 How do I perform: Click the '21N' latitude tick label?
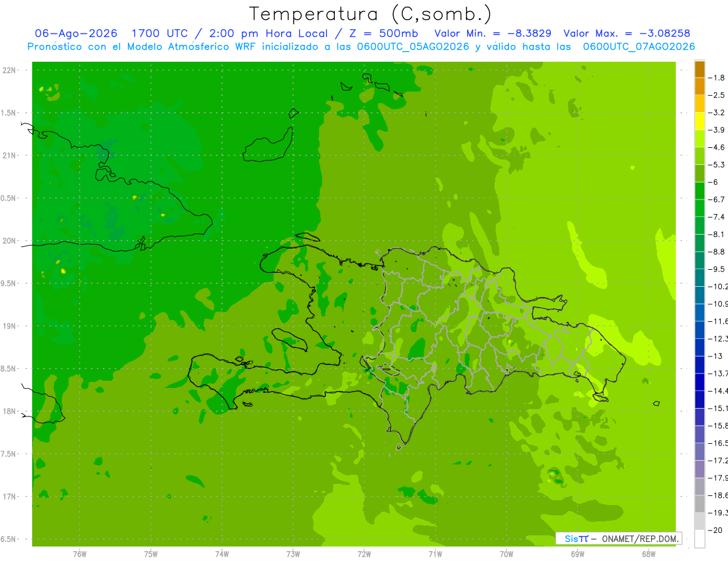tap(10, 156)
